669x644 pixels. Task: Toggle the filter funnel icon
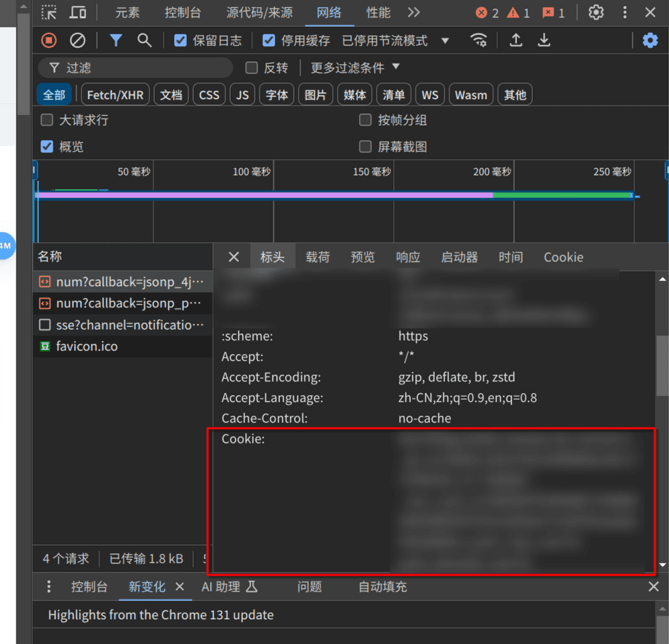116,40
